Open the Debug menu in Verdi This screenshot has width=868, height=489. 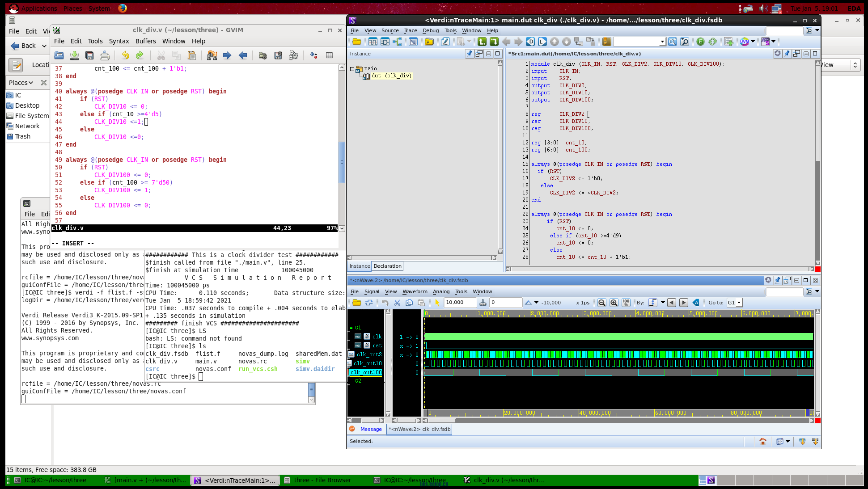[x=431, y=30]
